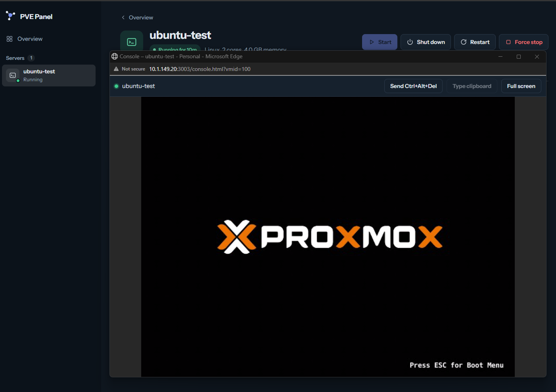Viewport: 556px width, 392px height.
Task: Select ubuntu-test in the Servers list
Action: pos(49,75)
